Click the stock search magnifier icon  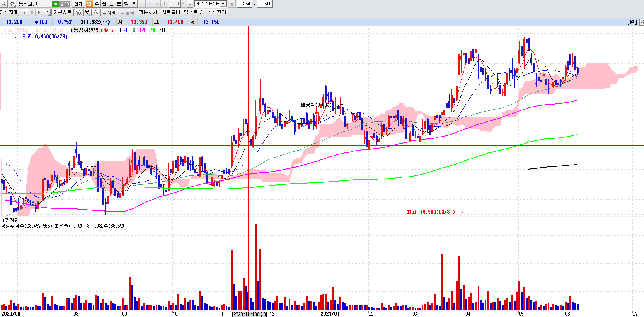click(x=4, y=4)
